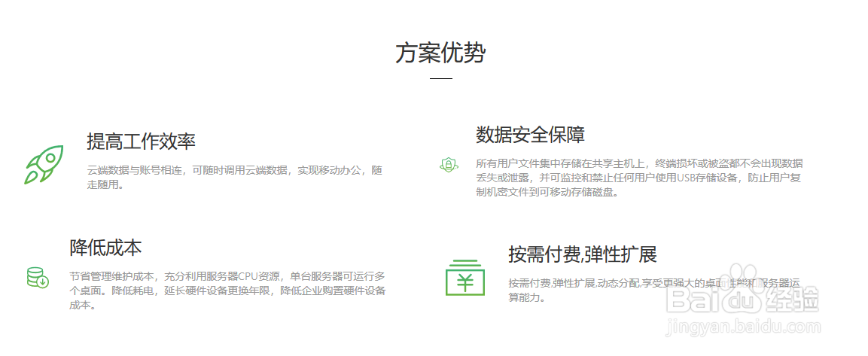The width and height of the screenshot is (868, 356).
Task: Click the shield lock security icon
Action: pos(449,164)
